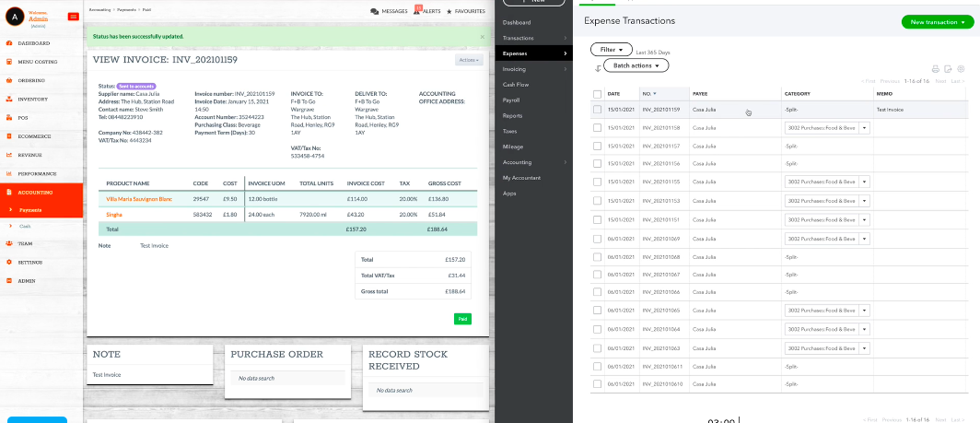Tick checkbox for INV_202101069 row
This screenshot has height=423, width=980.
click(x=598, y=239)
